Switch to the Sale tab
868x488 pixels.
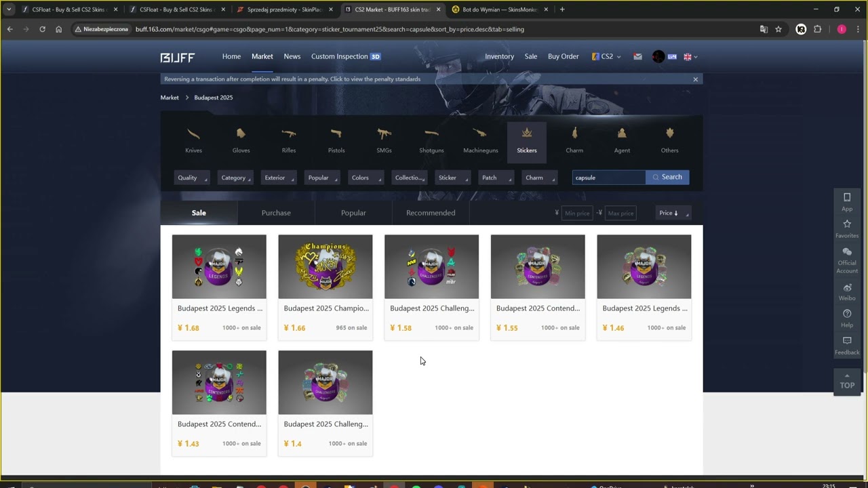point(199,213)
